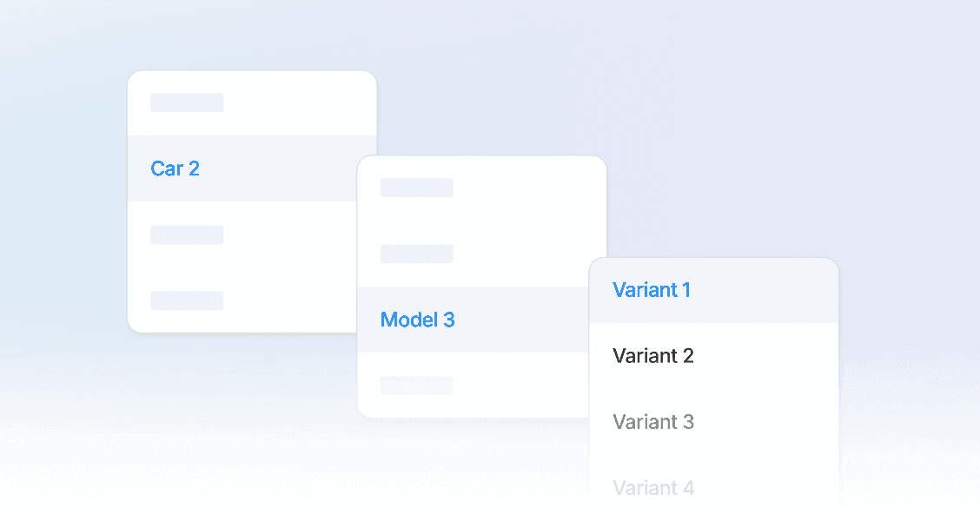Click the blue Variant 1 label
The height and width of the screenshot is (521, 980).
point(652,290)
